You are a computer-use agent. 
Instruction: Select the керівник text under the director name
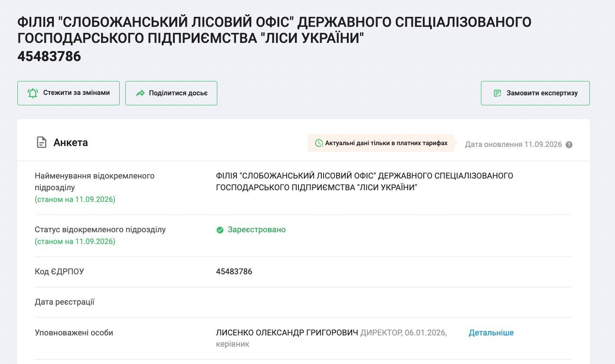tap(232, 344)
